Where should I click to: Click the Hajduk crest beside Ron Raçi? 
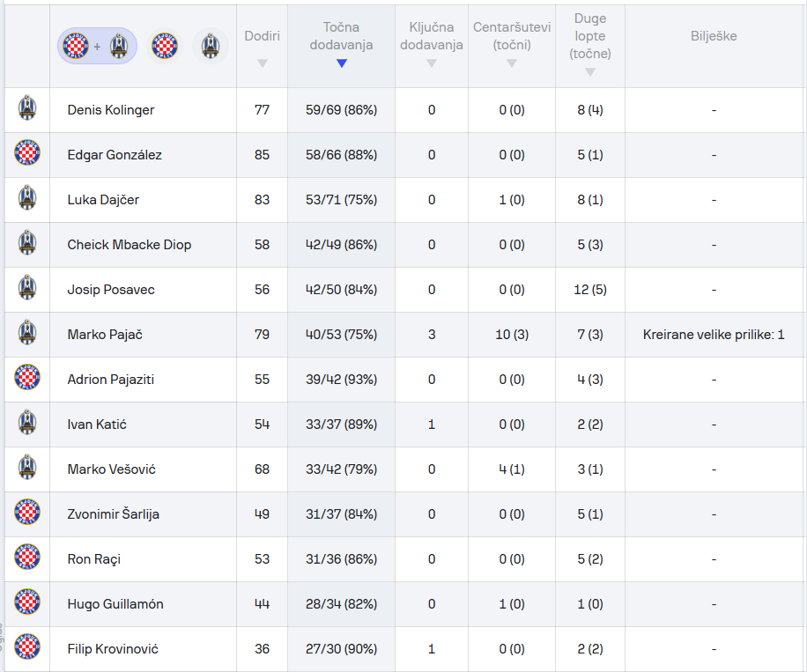pyautogui.click(x=27, y=558)
